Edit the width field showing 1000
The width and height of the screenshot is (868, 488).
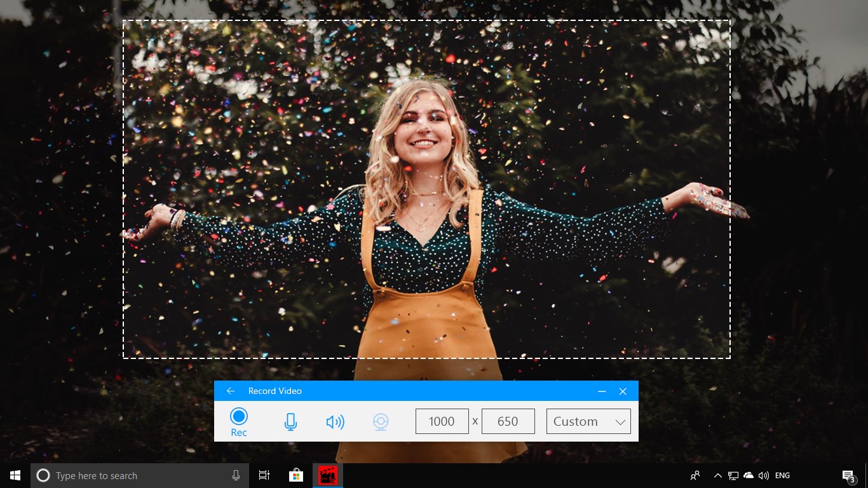pyautogui.click(x=442, y=421)
